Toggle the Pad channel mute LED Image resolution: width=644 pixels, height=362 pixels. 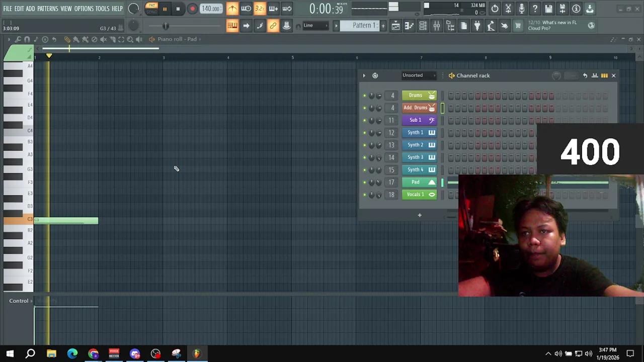[364, 183]
